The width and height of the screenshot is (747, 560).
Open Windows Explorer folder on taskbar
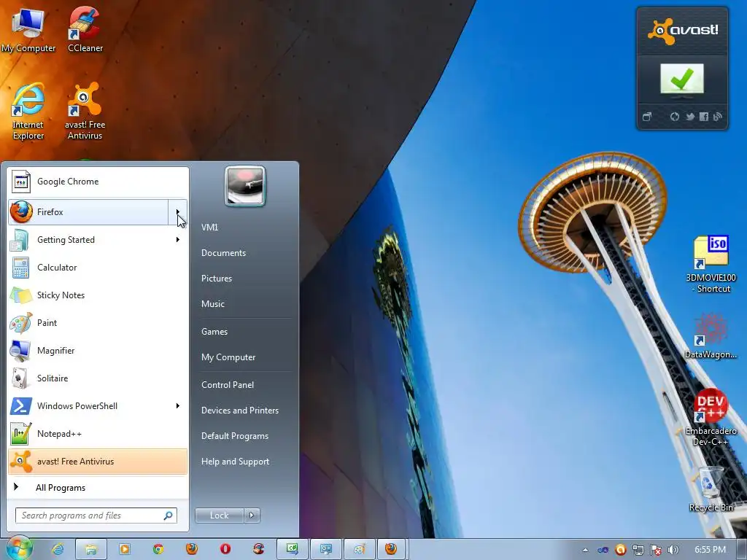(91, 549)
